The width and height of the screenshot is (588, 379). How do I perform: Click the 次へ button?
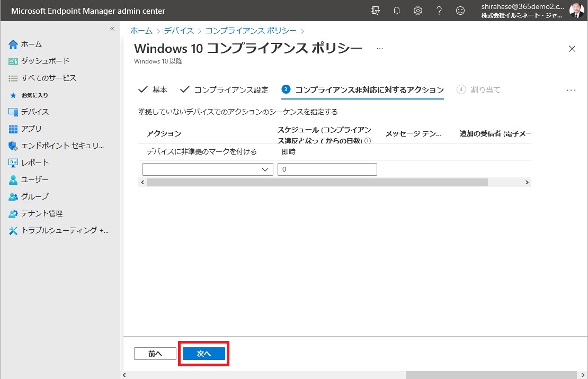[204, 354]
